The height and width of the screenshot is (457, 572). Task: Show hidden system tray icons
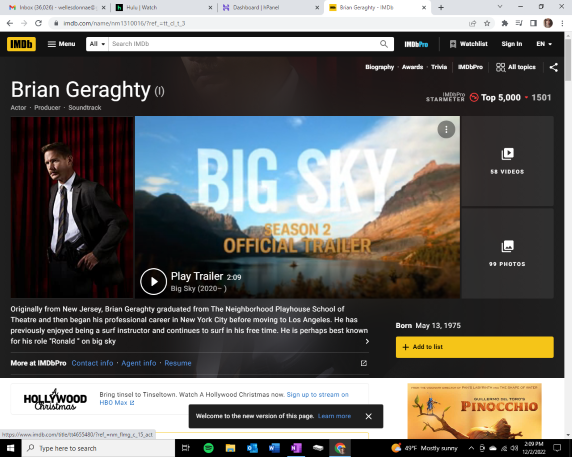(471, 448)
